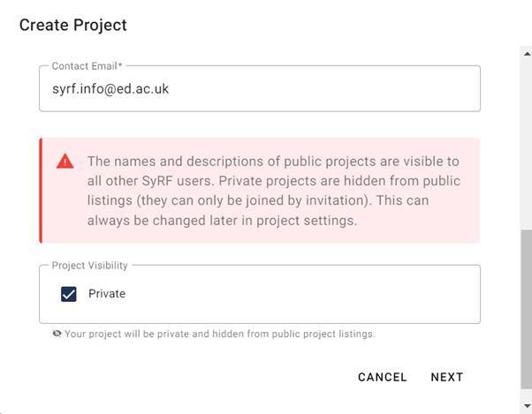
Task: Click the Contact Email floating label
Action: [x=87, y=66]
